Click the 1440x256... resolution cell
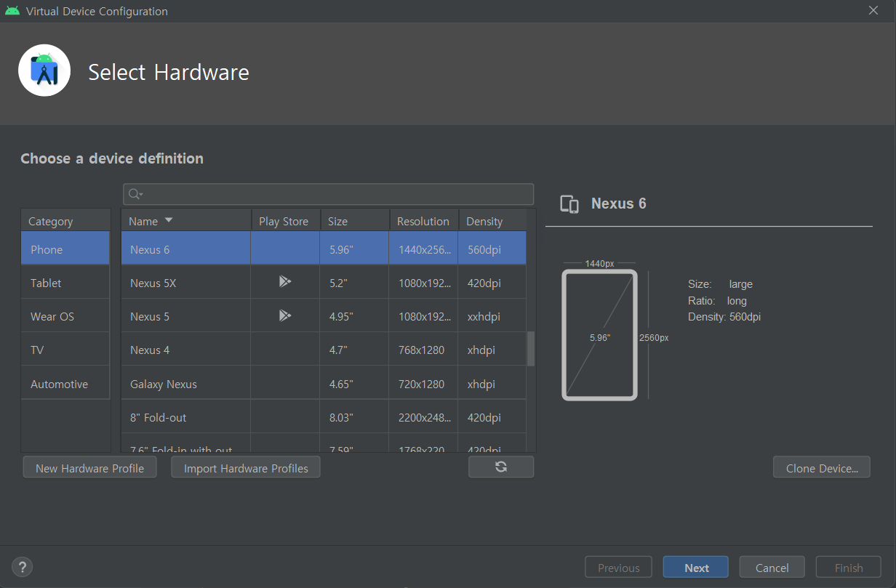This screenshot has height=588, width=896. (424, 249)
